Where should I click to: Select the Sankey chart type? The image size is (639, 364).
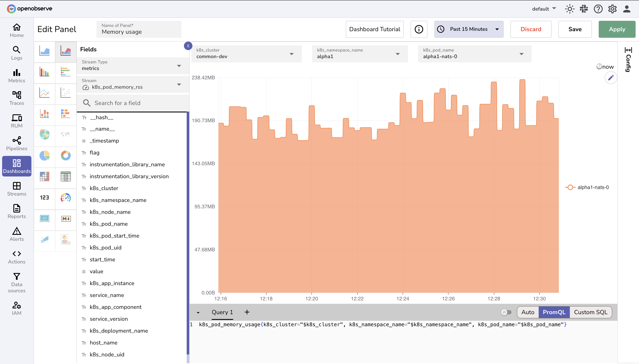pos(45,240)
